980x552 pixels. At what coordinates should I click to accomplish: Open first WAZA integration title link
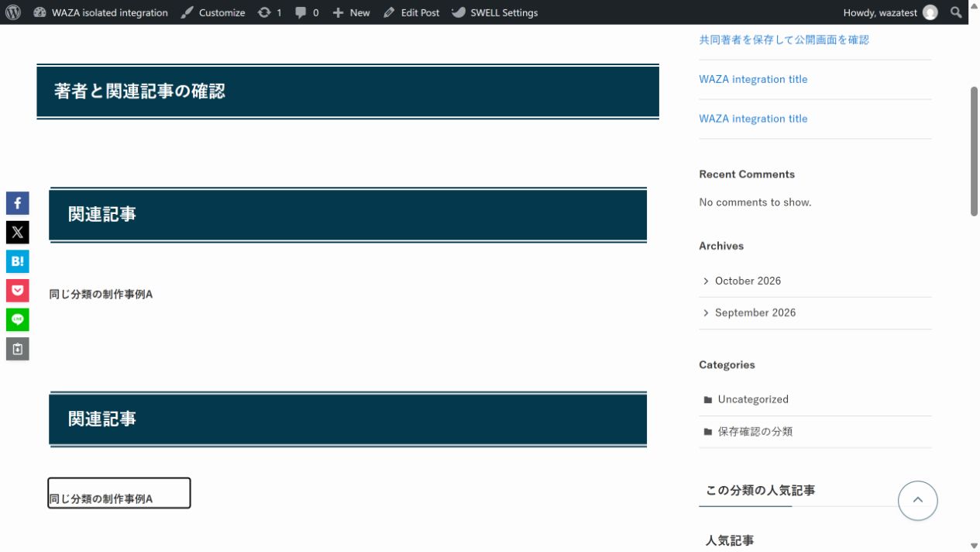pos(753,79)
